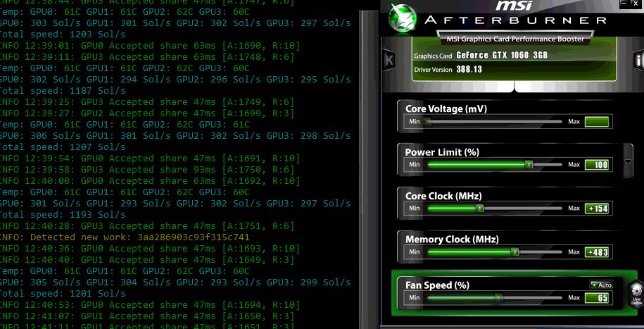Click the 'Power Limit (%)' label
The image size is (644, 329).
(x=442, y=152)
